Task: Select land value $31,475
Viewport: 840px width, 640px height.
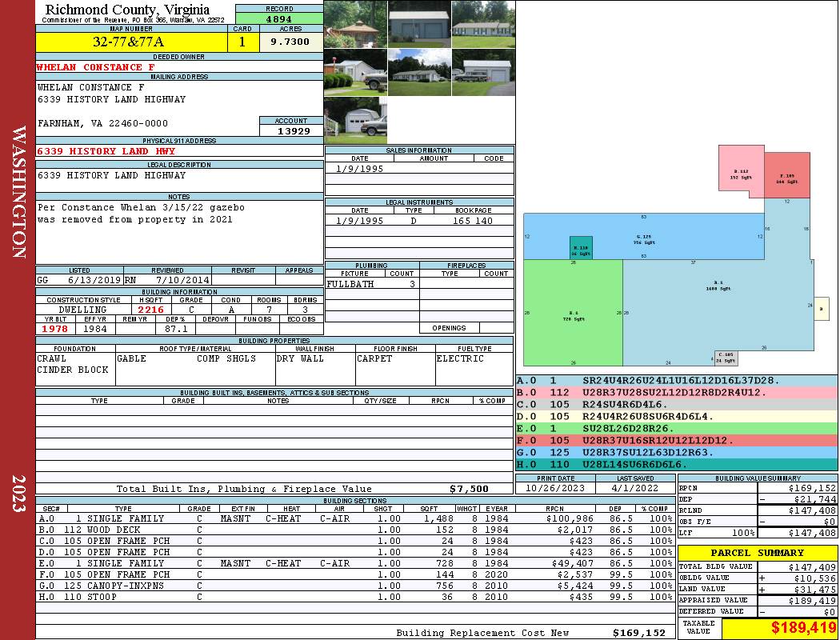Action: (x=814, y=589)
